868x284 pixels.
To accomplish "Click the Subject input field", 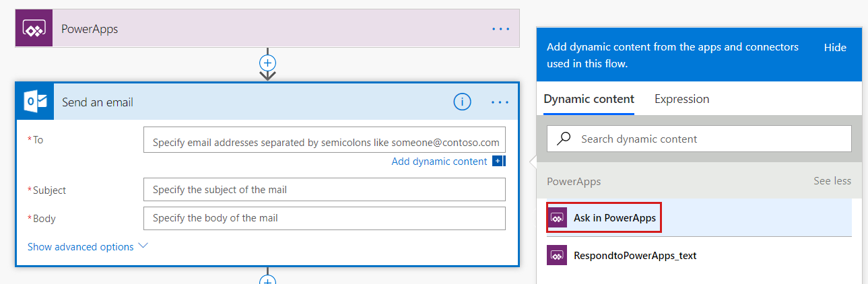I will [x=324, y=190].
